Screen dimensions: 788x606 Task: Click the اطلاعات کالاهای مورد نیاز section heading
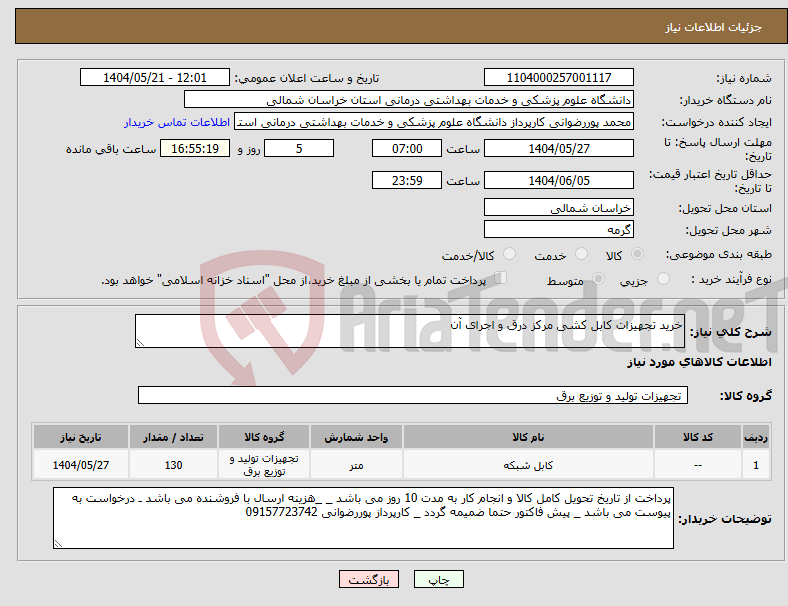699,362
